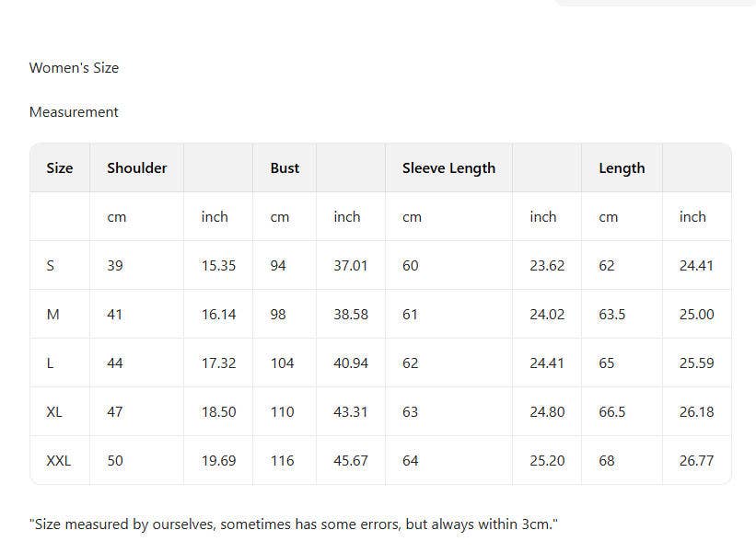The height and width of the screenshot is (553, 756).
Task: Click the size measurement error disclaimer text
Action: pyautogui.click(x=294, y=524)
